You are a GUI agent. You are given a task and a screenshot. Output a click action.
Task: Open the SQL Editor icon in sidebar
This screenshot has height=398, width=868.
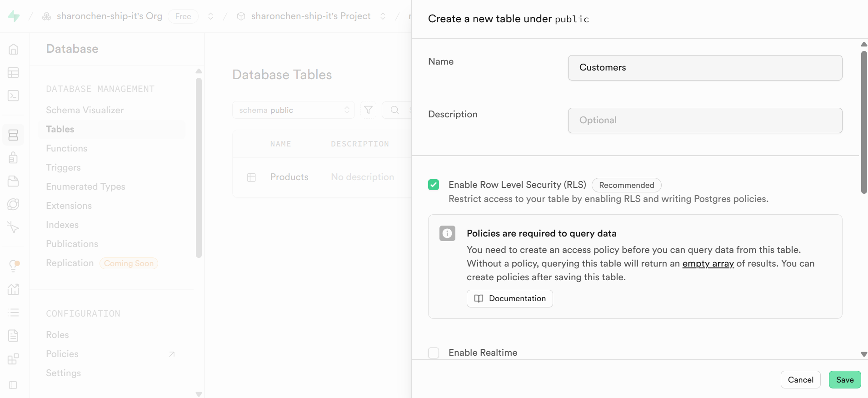pos(13,96)
